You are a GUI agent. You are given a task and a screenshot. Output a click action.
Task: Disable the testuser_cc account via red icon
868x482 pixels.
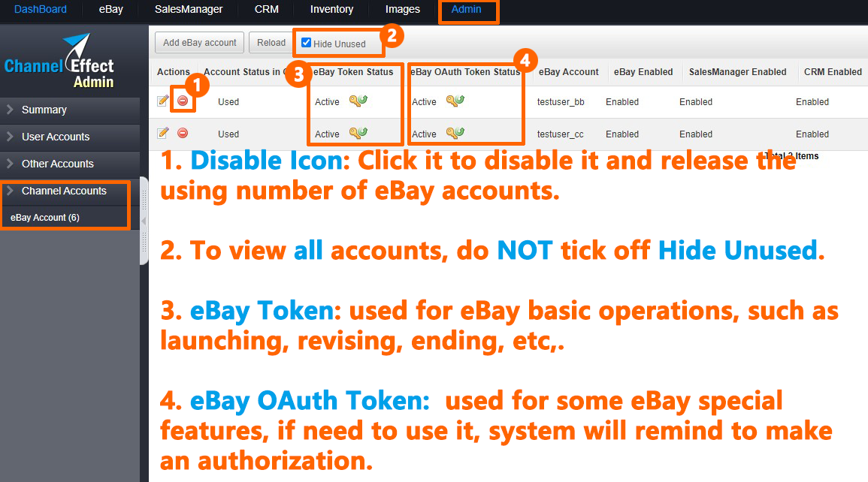click(183, 133)
